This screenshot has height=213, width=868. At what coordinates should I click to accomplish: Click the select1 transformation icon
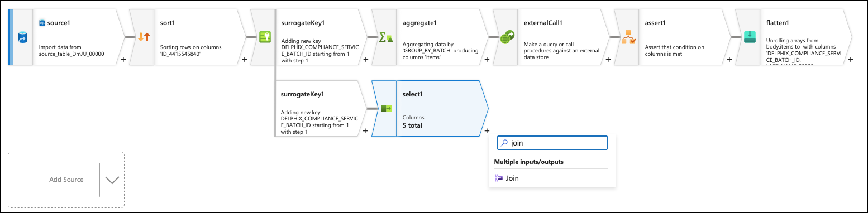point(386,108)
